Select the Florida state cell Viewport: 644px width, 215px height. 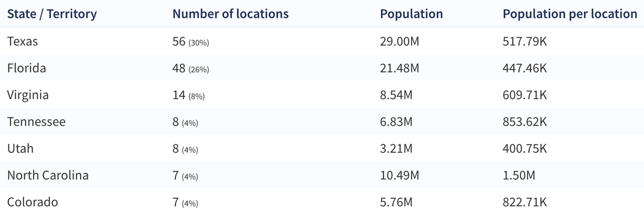26,69
